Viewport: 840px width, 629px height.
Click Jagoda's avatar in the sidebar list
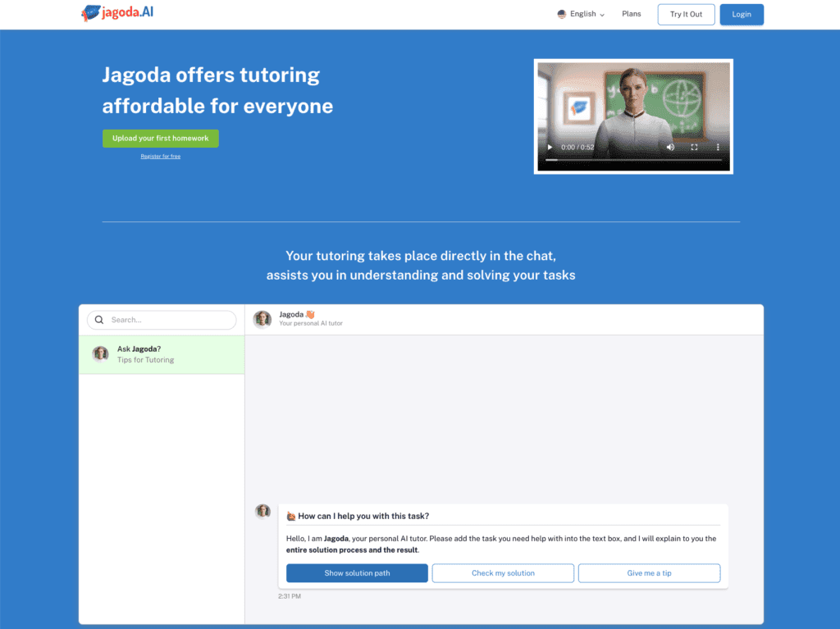coord(100,354)
